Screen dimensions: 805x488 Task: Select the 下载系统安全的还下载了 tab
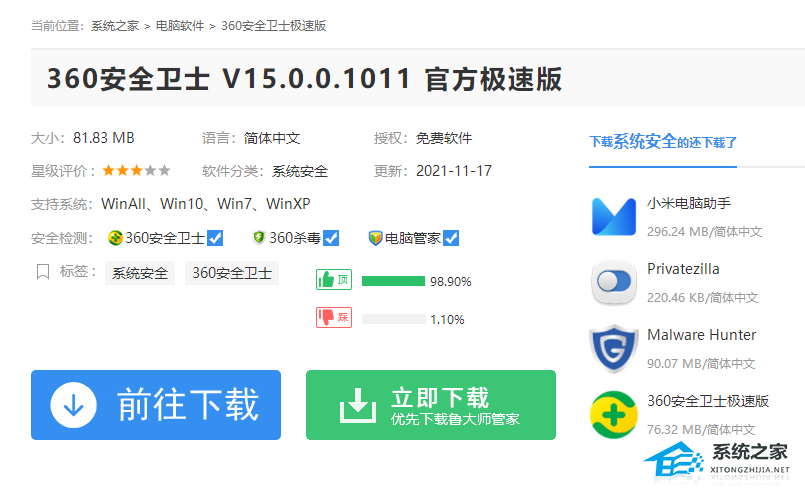click(663, 142)
